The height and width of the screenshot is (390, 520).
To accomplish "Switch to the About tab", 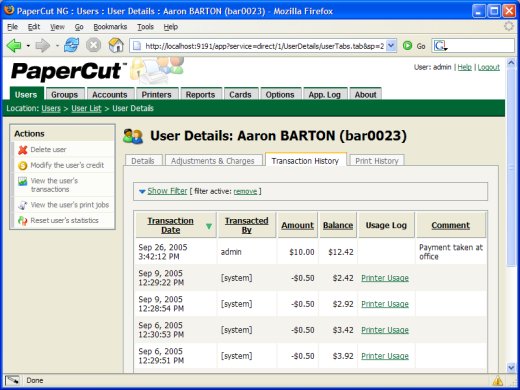I will point(365,94).
